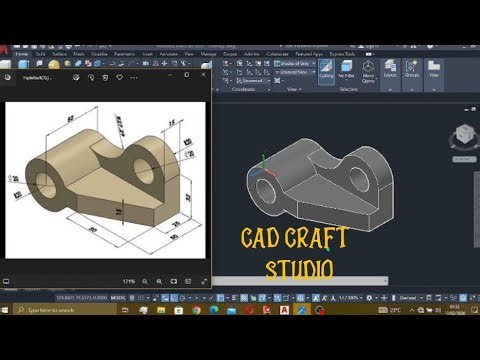
Task: Switch to the Mesh ribbon tab
Action: (x=79, y=54)
